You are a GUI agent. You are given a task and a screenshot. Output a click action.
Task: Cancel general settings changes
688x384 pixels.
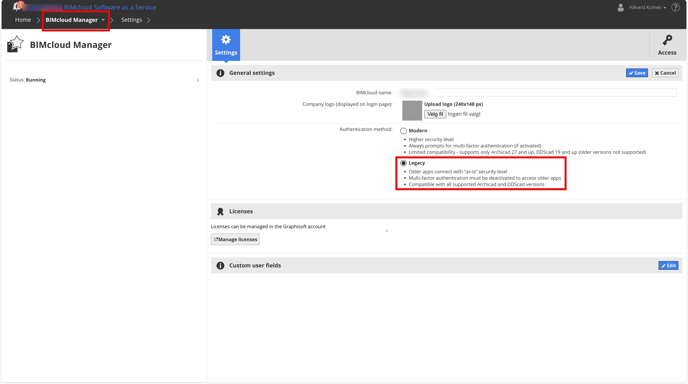click(x=665, y=73)
